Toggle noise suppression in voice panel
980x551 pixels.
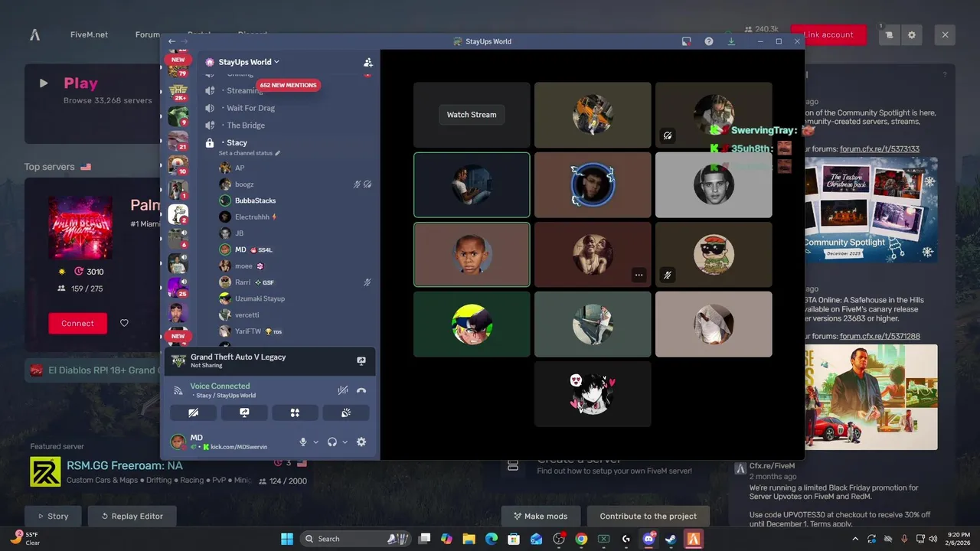tap(343, 390)
